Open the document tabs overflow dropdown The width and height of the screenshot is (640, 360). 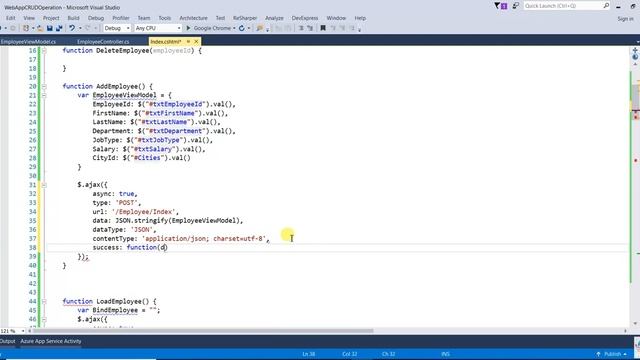point(637,42)
